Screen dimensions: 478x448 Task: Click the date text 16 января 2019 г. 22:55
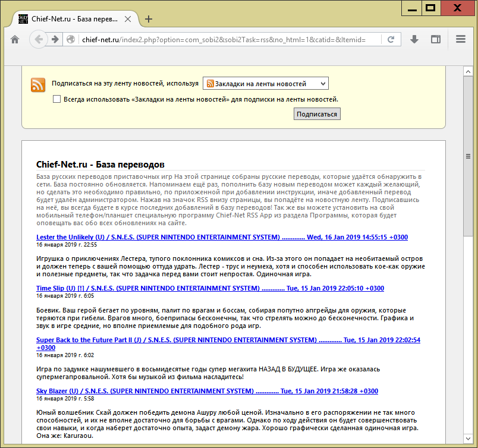coord(67,245)
